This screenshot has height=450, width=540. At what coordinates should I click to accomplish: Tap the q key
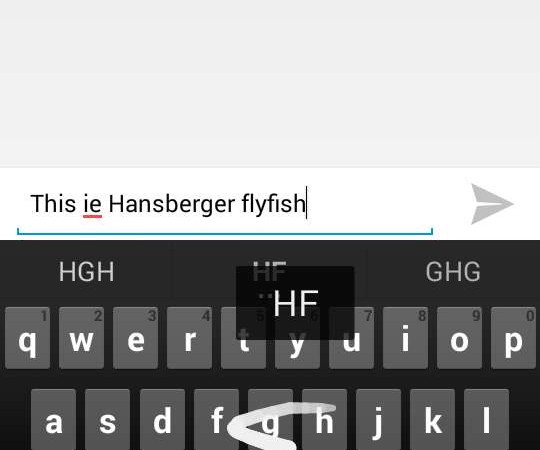coord(28,338)
